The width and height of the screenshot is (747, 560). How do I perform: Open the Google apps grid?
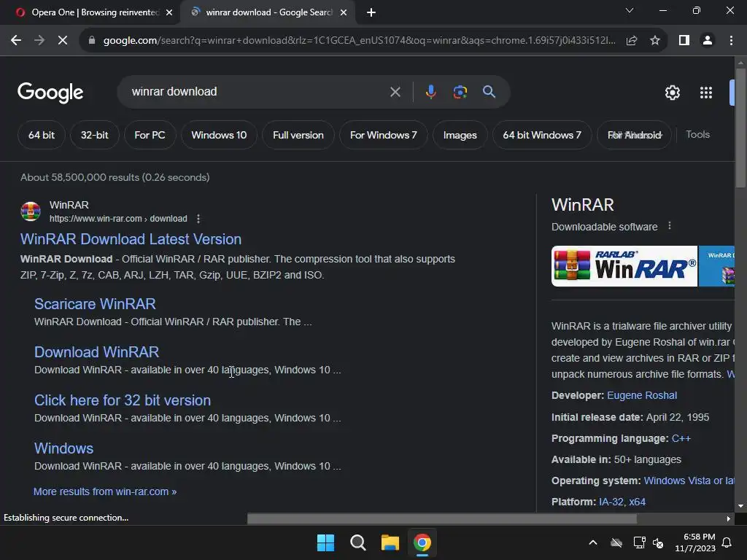(706, 93)
